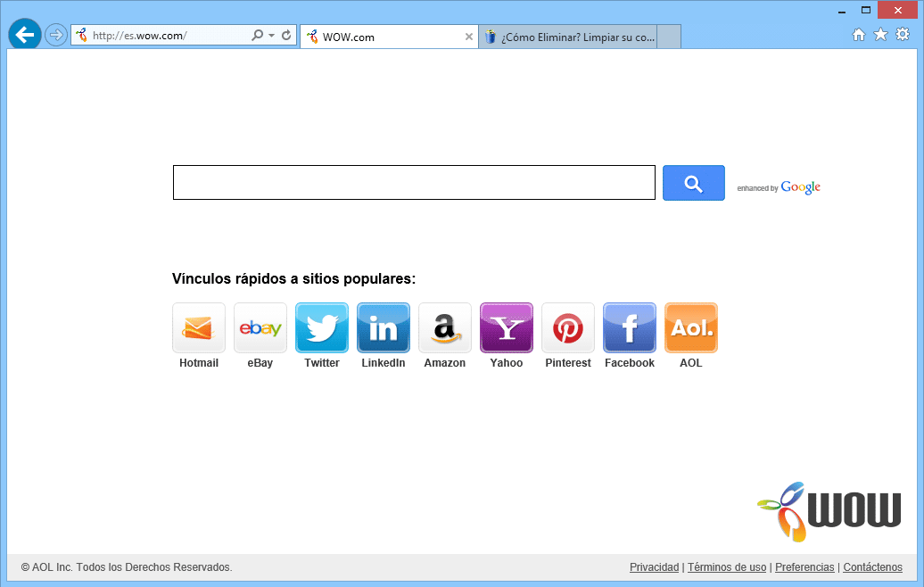924x587 pixels.
Task: Switch to the WOW.com tab
Action: coord(389,37)
